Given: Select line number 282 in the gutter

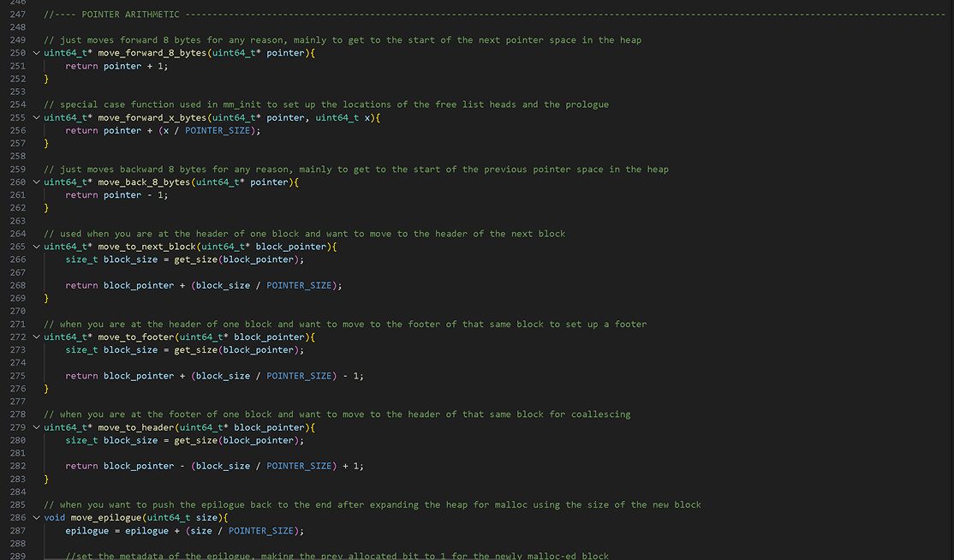Looking at the screenshot, I should (17, 466).
